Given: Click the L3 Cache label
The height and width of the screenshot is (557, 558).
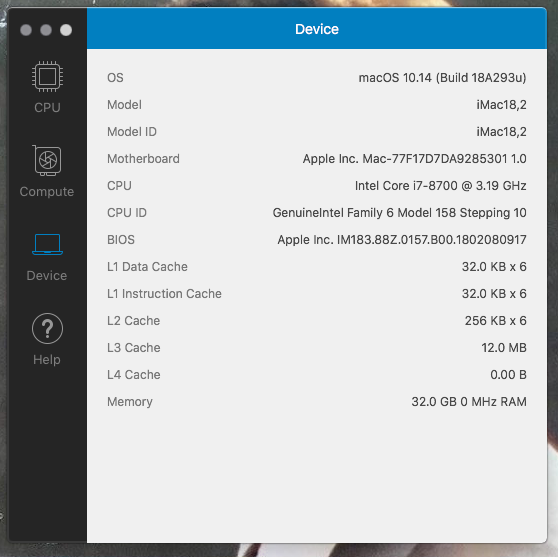Looking at the screenshot, I should pos(133,348).
